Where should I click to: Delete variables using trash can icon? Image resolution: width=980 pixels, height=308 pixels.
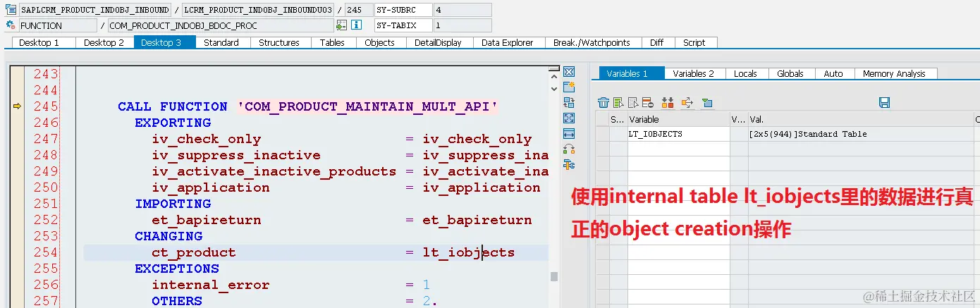(x=603, y=103)
